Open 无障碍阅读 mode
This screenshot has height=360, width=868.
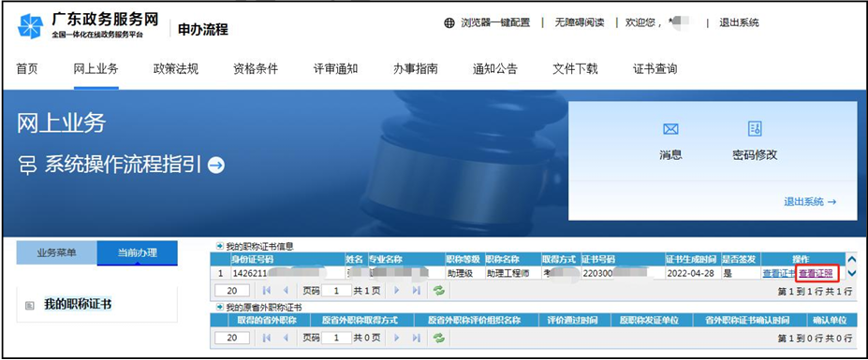click(580, 22)
